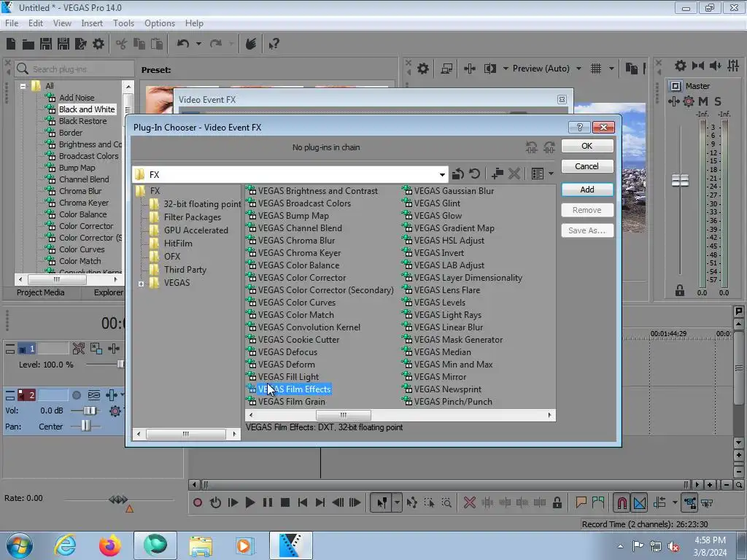Click the Search plug-ins input field
The image size is (747, 560).
click(74, 69)
